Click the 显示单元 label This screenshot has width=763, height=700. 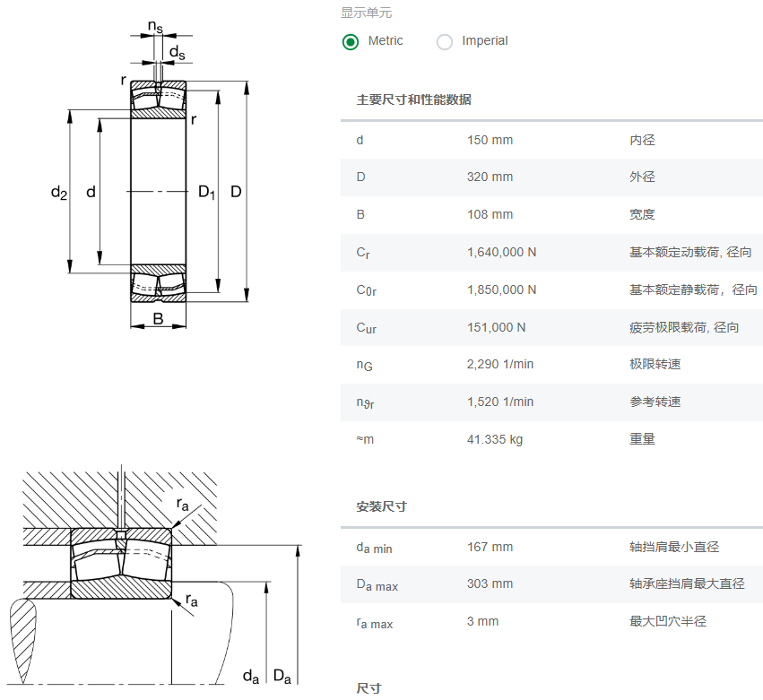(x=366, y=13)
